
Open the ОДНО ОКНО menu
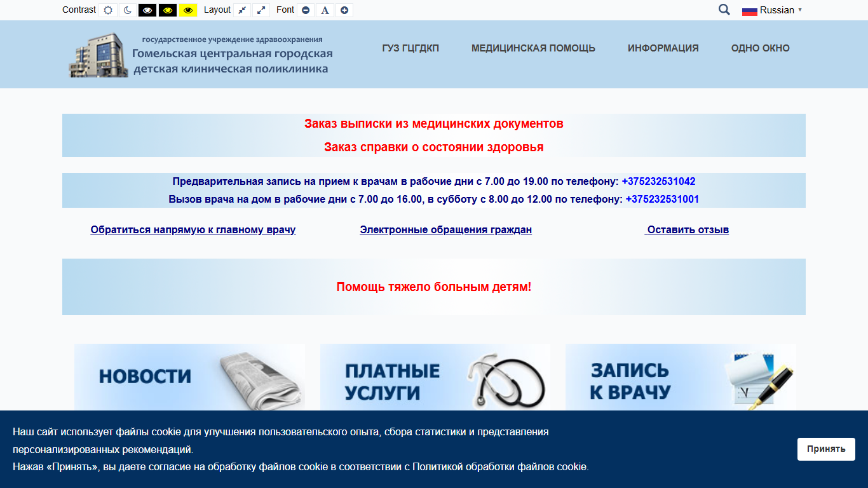pos(760,48)
